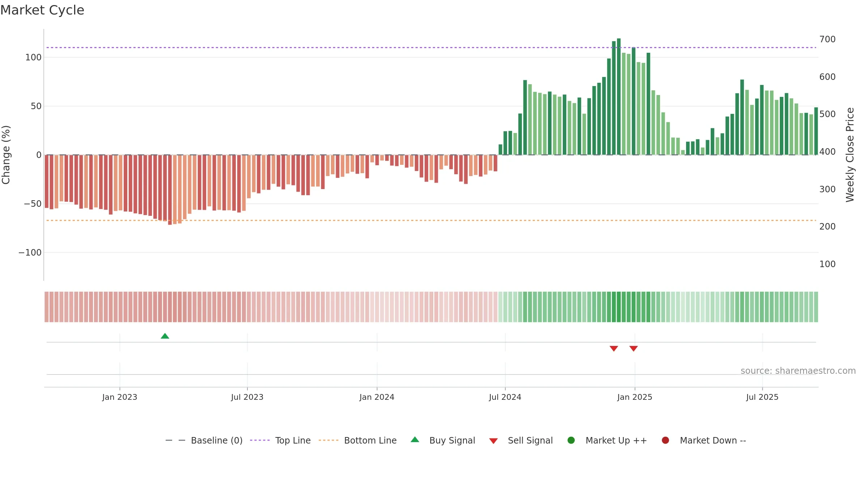Click the second Sell Signal marker near Jan 2025
868x488 pixels.
pos(633,348)
